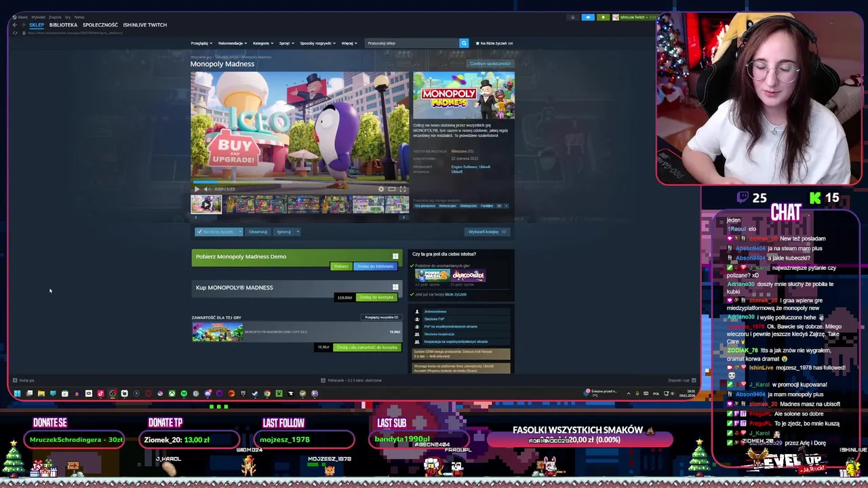Open trailer video settings gear
This screenshot has height=488, width=868.
(x=380, y=189)
